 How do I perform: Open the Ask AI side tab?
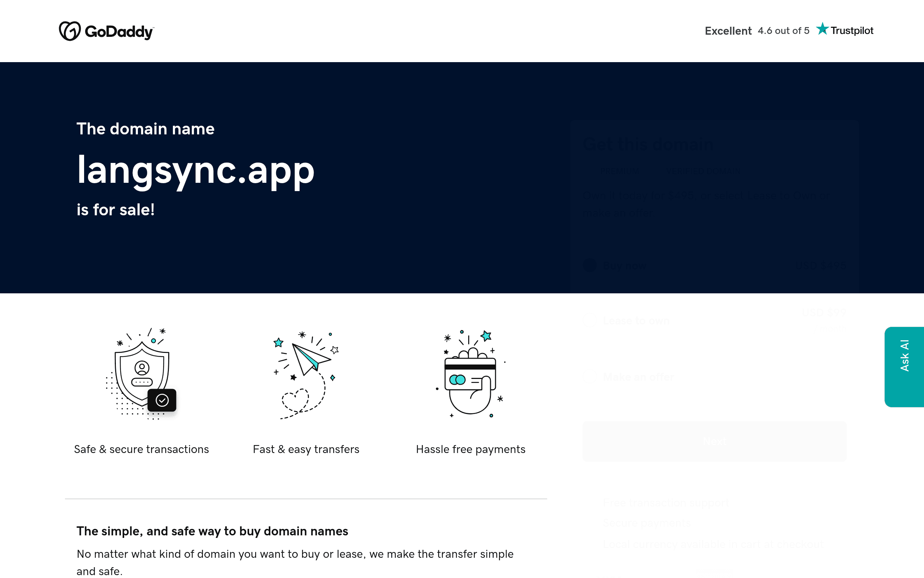tap(904, 367)
